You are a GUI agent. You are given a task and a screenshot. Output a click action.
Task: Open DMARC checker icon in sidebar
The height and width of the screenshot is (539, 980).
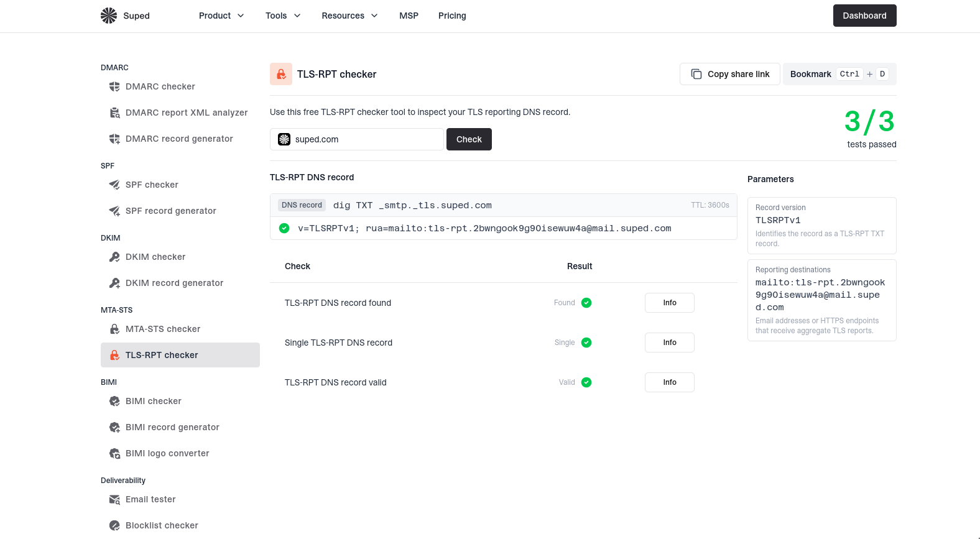pos(114,86)
